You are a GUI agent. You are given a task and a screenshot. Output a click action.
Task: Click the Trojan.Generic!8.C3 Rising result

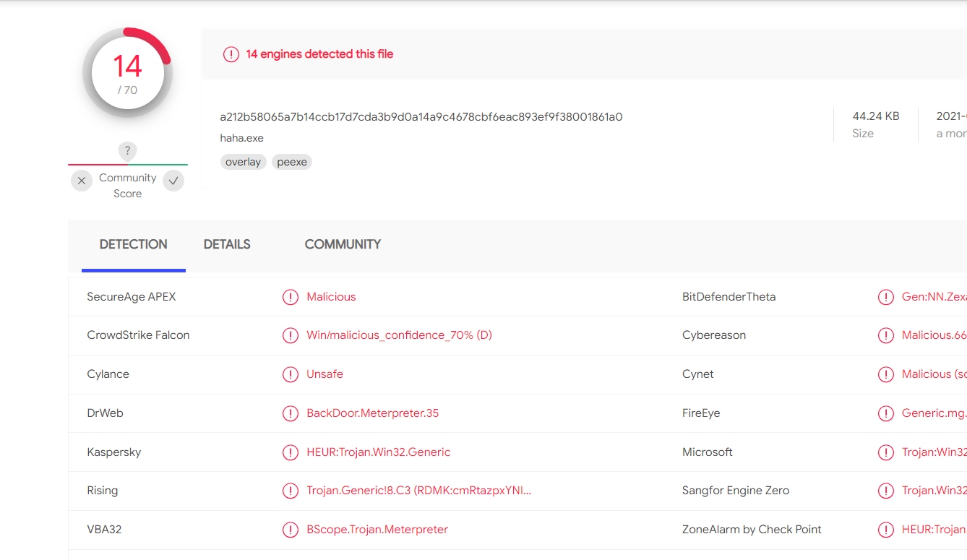pyautogui.click(x=419, y=491)
